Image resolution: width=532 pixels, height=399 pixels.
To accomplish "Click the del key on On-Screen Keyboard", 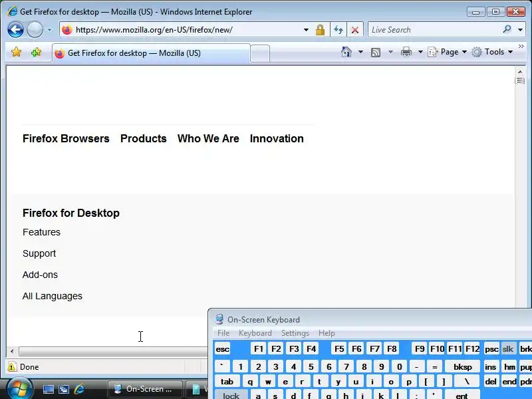I will tap(491, 382).
